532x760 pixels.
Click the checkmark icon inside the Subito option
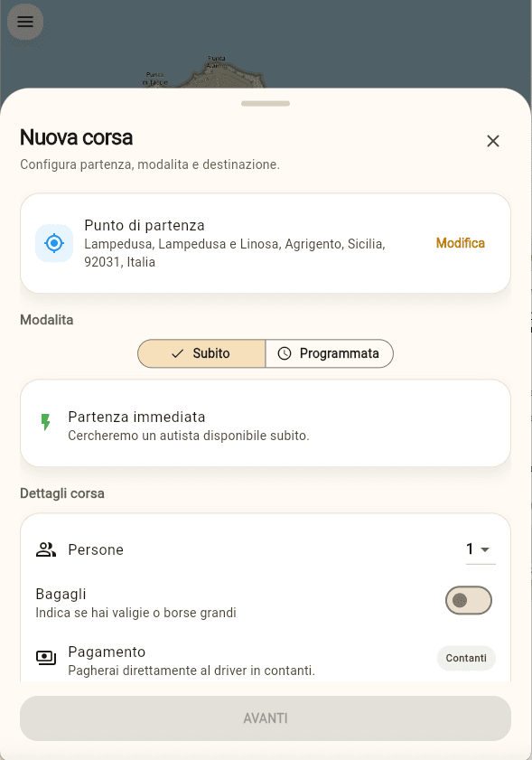coord(177,353)
